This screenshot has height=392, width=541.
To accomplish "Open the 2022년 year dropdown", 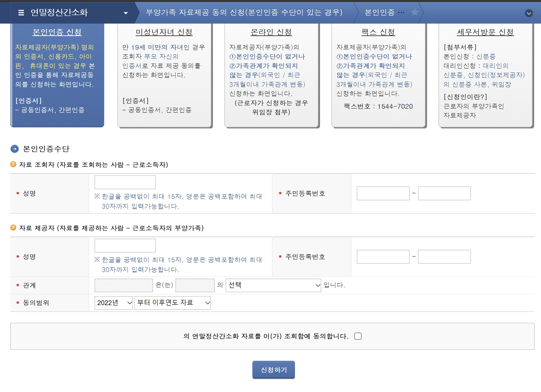I will click(x=114, y=303).
